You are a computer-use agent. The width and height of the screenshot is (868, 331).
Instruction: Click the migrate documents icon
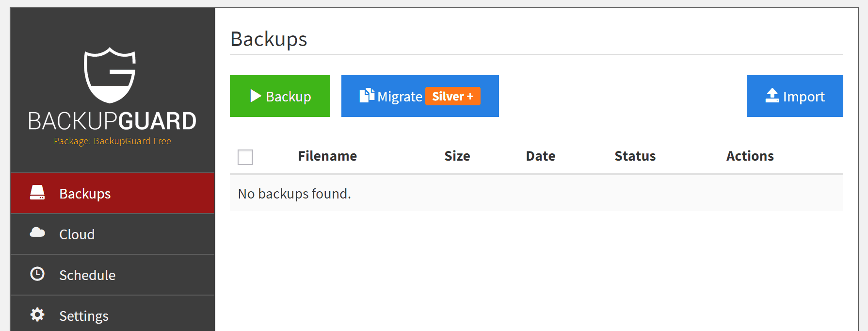point(368,96)
